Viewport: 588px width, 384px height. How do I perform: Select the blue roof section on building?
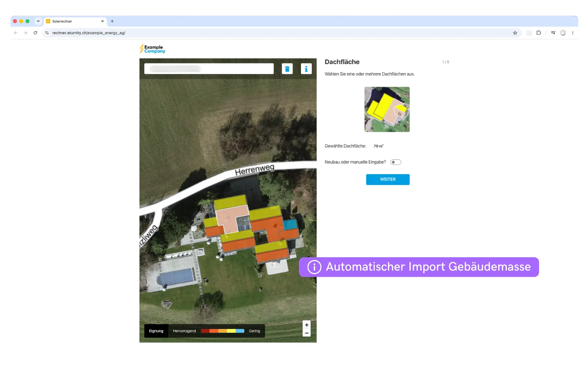coord(290,224)
